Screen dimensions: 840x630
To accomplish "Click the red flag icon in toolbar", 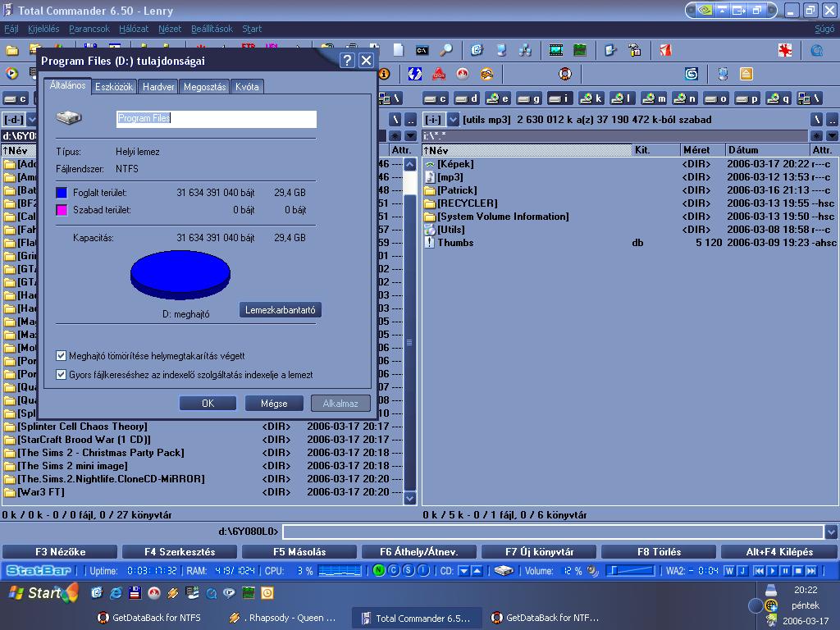I will click(665, 50).
